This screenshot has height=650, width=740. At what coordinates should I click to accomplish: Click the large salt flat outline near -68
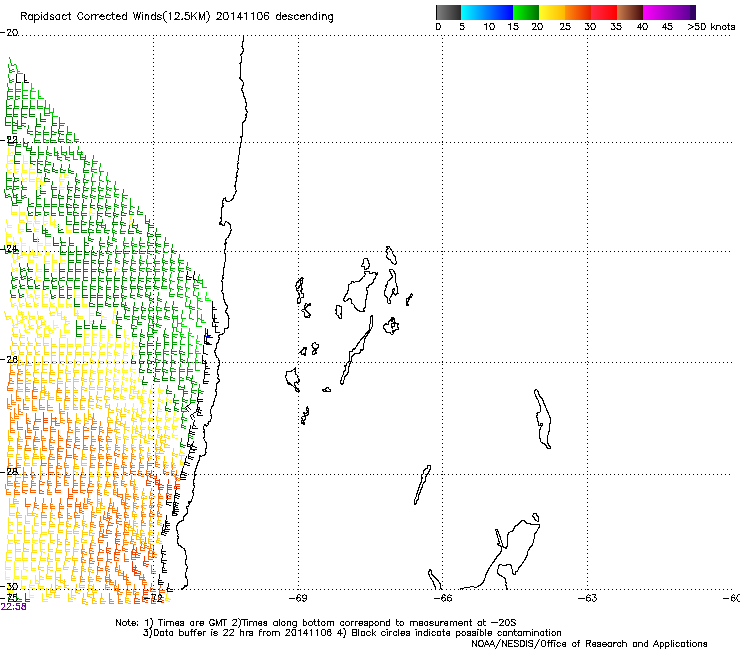[x=360, y=291]
